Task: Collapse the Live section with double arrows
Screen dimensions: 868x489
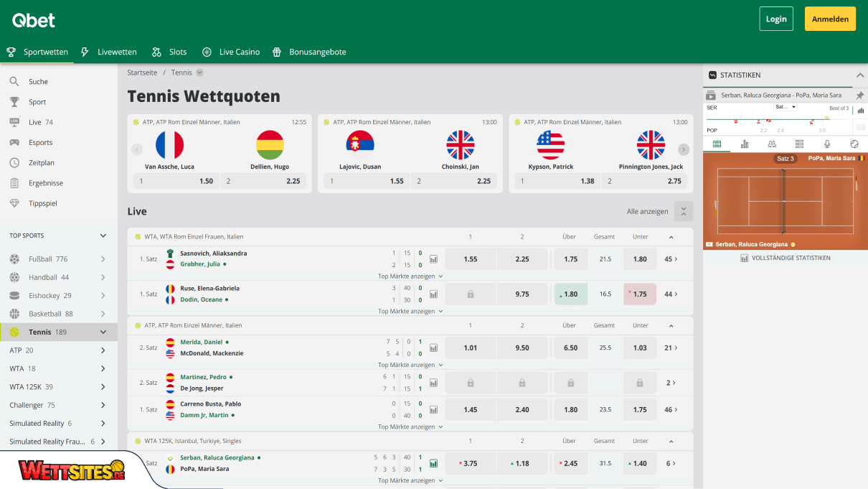Action: [x=684, y=211]
